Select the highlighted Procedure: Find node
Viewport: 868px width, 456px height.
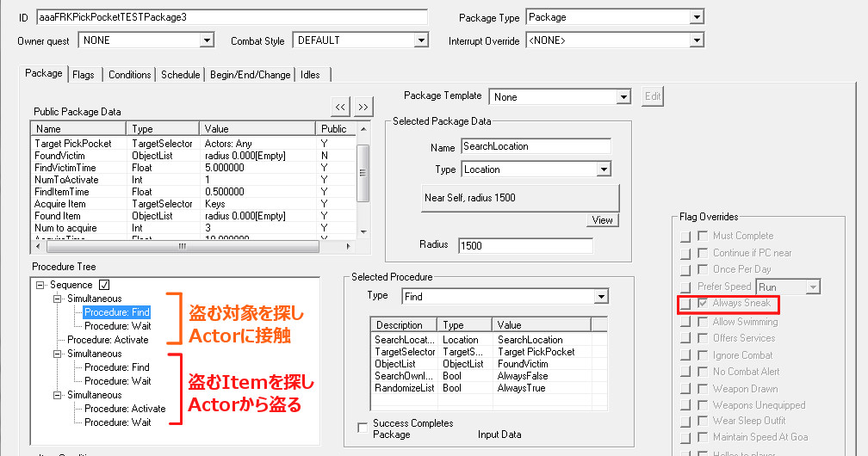point(117,312)
